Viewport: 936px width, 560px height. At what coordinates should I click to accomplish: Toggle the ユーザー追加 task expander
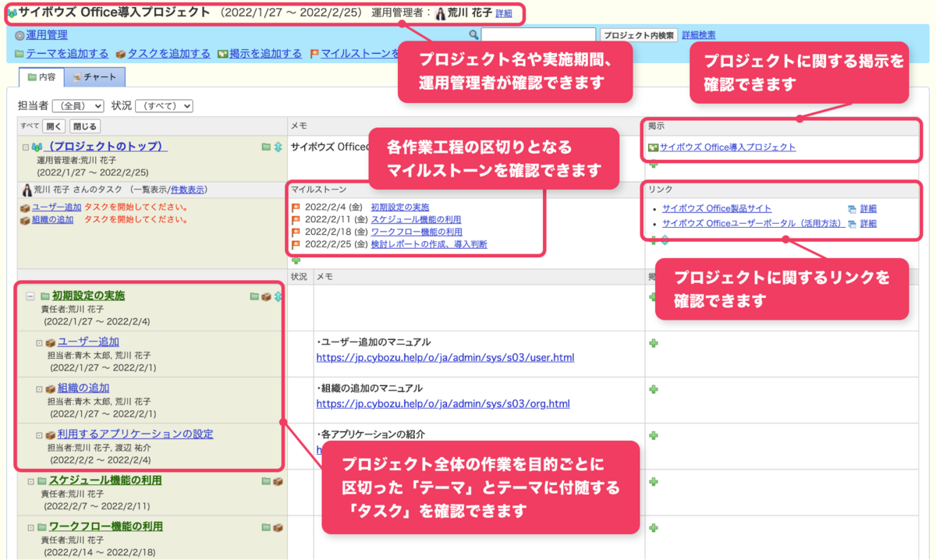coord(39,342)
